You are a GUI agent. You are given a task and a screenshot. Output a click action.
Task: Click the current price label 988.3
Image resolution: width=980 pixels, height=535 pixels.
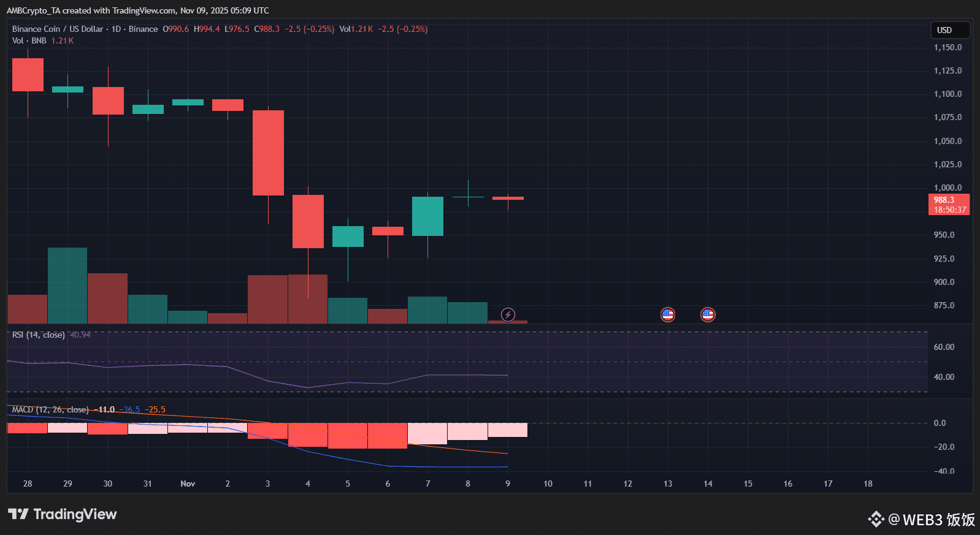click(949, 204)
